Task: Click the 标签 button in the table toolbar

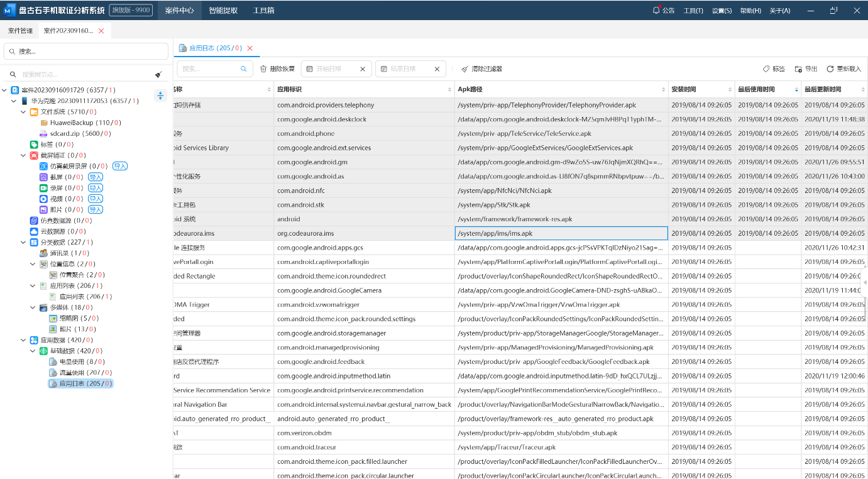Action: tap(774, 69)
